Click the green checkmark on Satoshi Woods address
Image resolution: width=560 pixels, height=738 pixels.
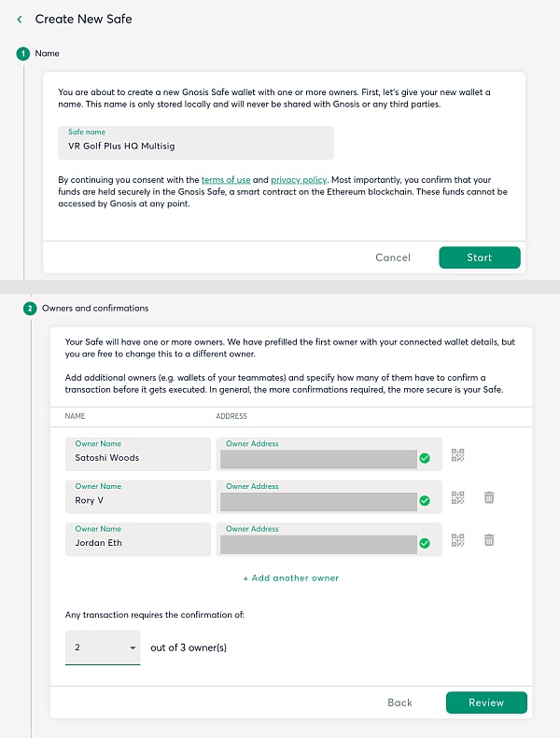pos(425,458)
